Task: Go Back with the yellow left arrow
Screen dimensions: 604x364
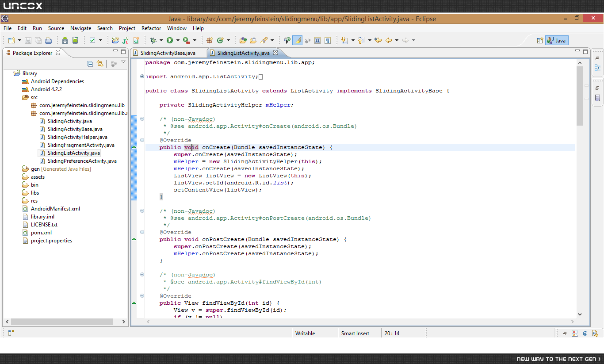Action: point(389,40)
